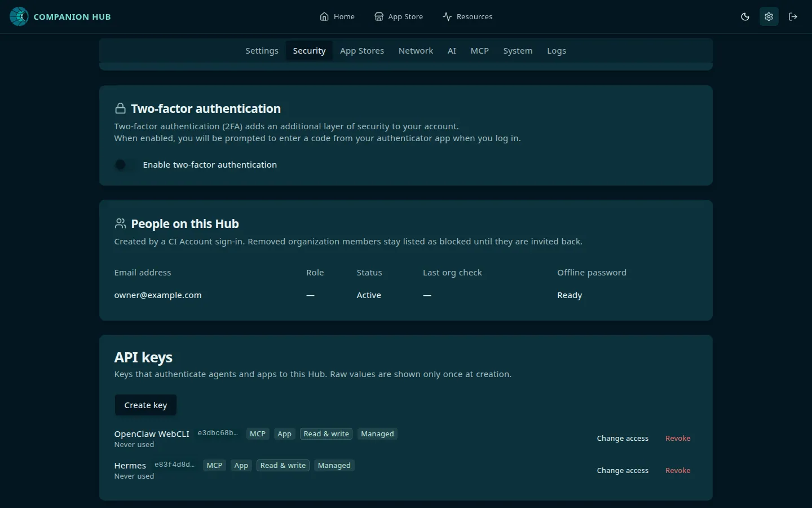Viewport: 812px width, 508px height.
Task: Enable two-factor authentication toggle
Action: pos(125,165)
